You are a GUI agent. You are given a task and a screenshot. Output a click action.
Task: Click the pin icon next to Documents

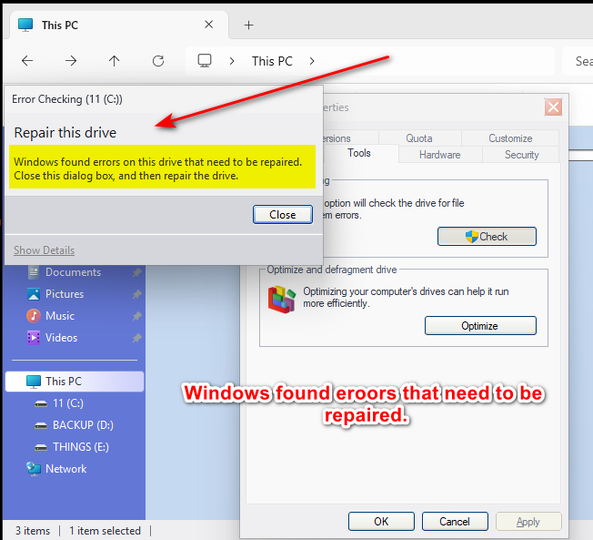pos(137,272)
